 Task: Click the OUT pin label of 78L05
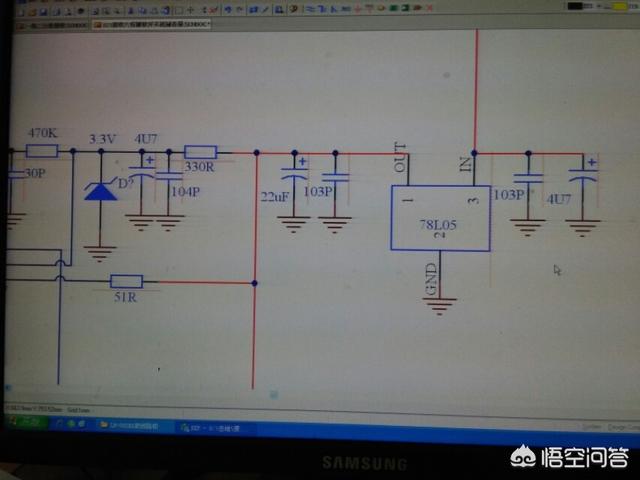(401, 158)
